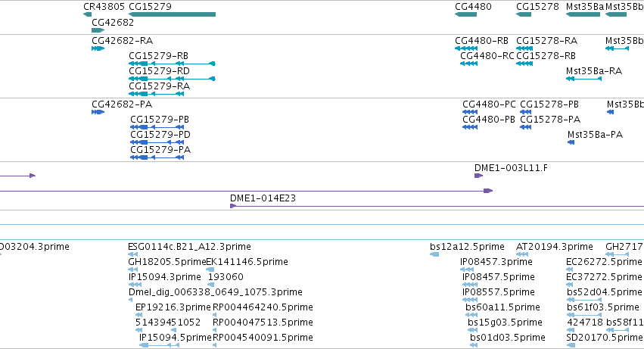This screenshot has height=349, width=644.
Task: Click BAC end DME1-003L11.F label
Action: coord(511,168)
